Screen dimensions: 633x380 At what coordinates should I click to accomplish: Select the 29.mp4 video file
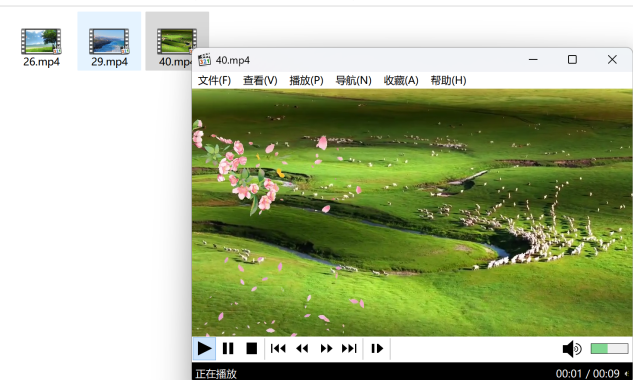coord(109,47)
